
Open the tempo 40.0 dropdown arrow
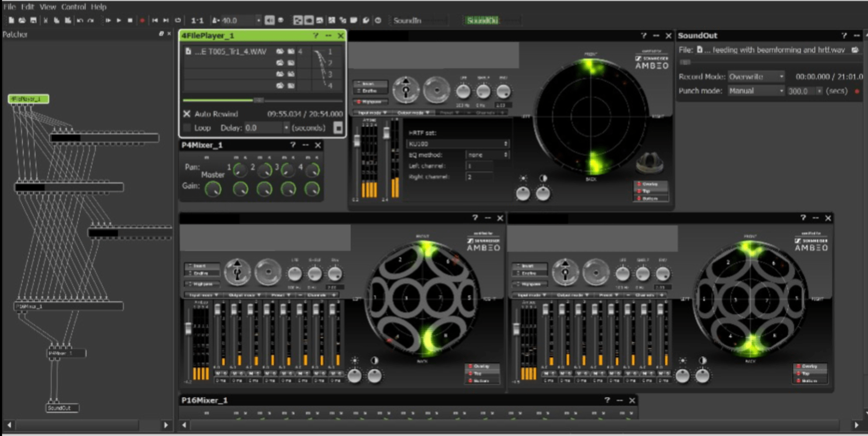[258, 20]
